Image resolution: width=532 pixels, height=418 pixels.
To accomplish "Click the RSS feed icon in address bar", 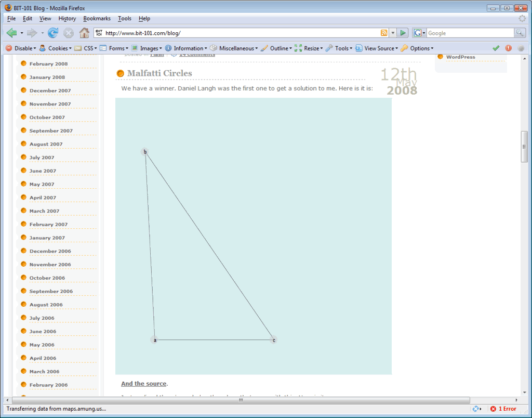I will 384,33.
